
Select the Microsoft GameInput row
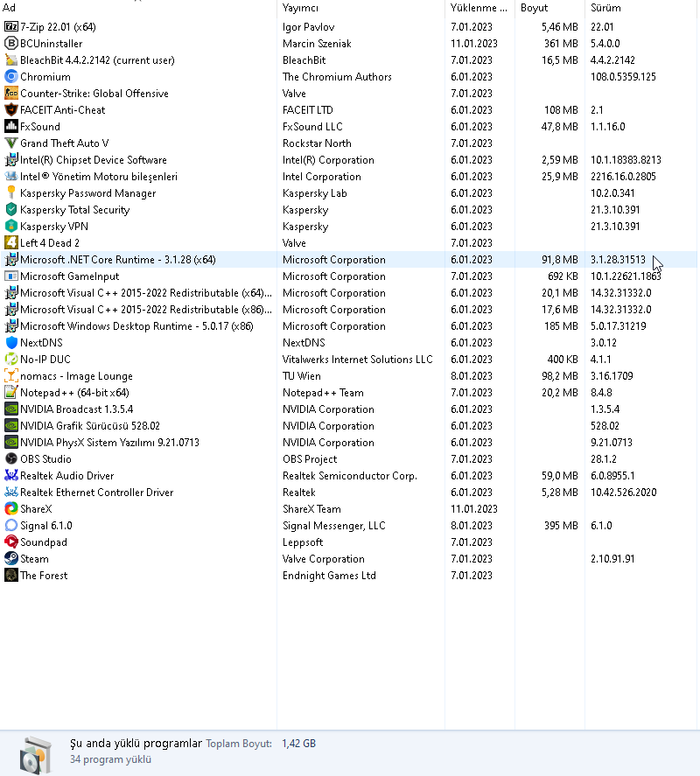(x=349, y=276)
